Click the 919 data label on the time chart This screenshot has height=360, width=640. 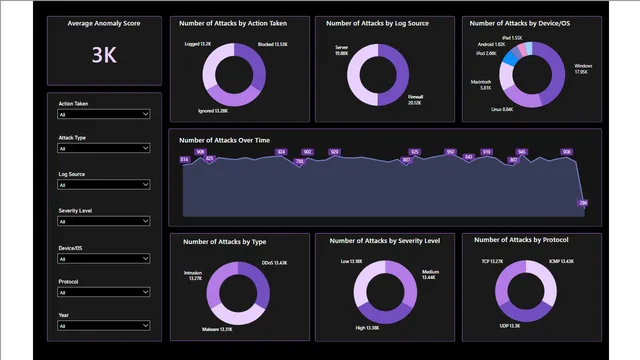(486, 152)
